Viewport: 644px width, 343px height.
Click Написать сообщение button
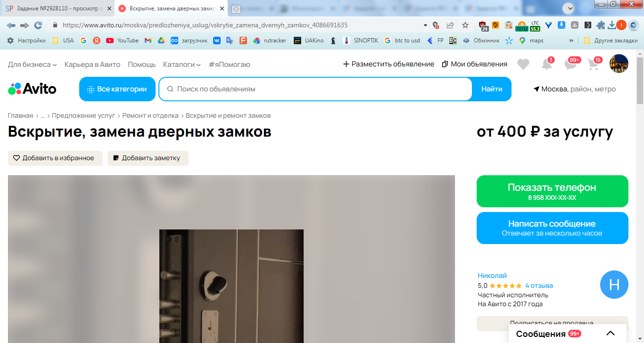[553, 228]
